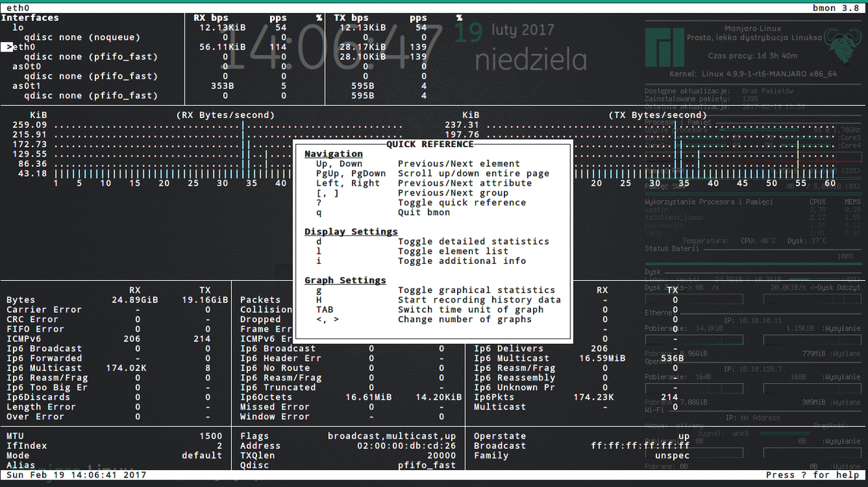The image size is (868, 487).
Task: Click the Quit bmon entry
Action: coord(424,212)
